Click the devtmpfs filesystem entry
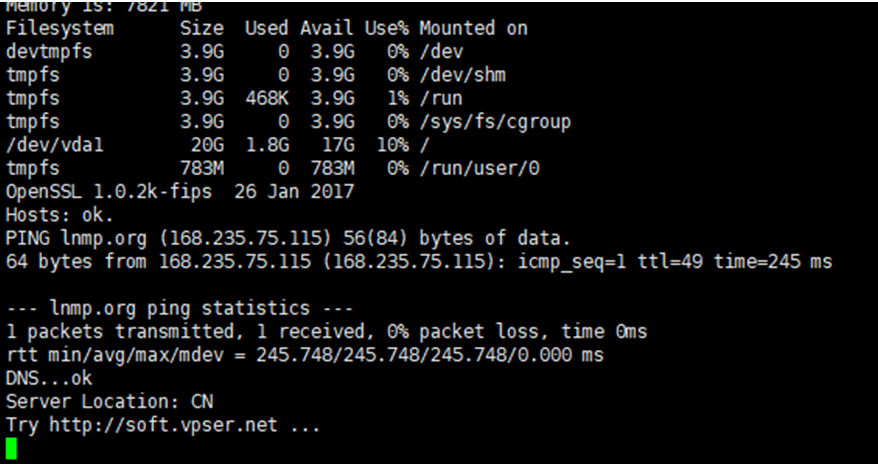878x464 pixels. click(49, 51)
